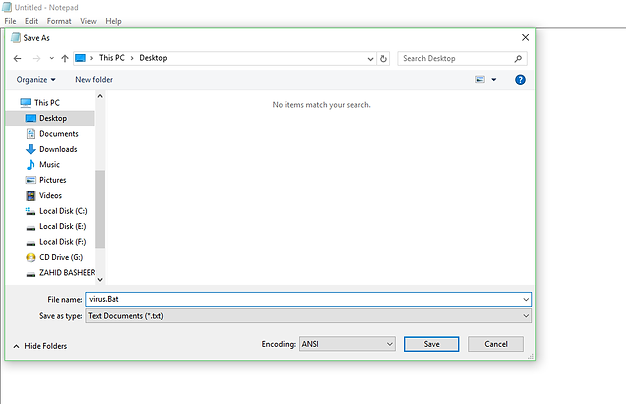
Task: Open the view options dropdown arrow
Action: pyautogui.click(x=494, y=80)
